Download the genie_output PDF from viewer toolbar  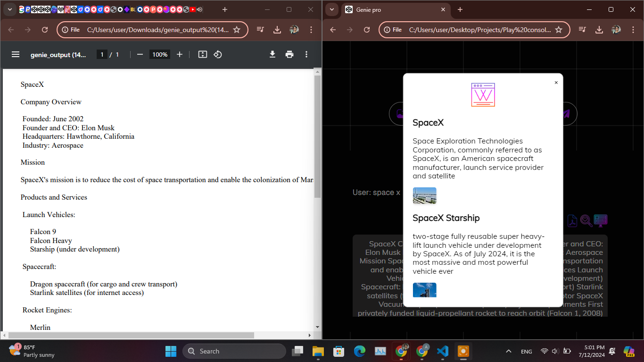tap(272, 54)
